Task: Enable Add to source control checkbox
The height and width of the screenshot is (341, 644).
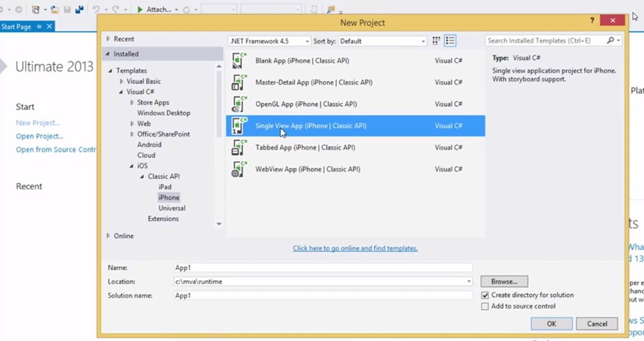Action: coord(485,306)
